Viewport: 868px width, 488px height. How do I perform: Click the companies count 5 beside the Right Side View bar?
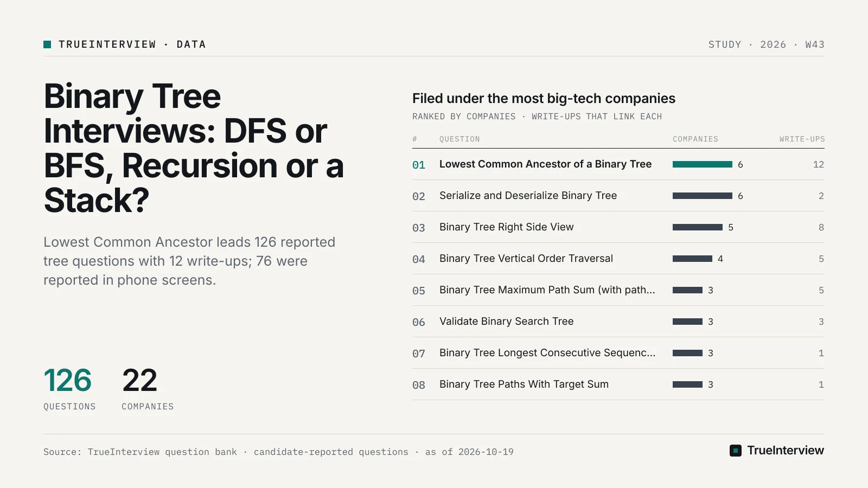pos(731,227)
